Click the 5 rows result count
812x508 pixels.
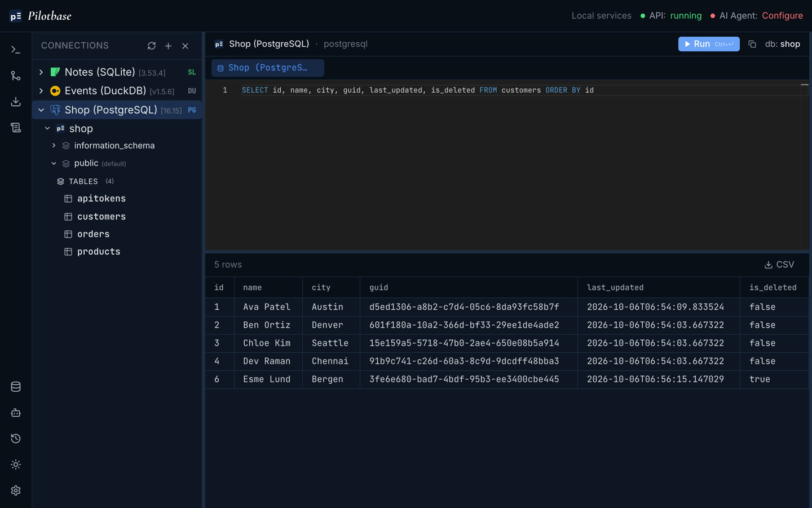[x=228, y=265]
